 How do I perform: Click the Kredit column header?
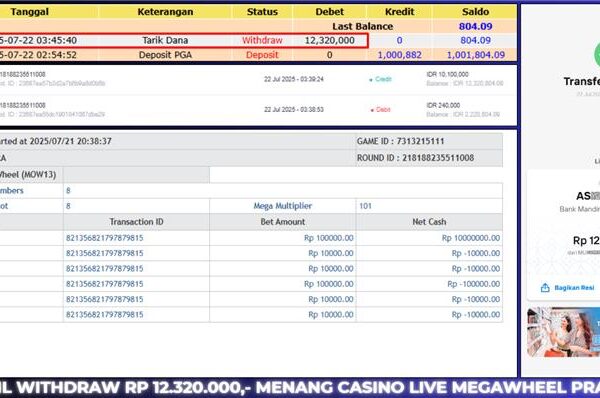point(399,11)
